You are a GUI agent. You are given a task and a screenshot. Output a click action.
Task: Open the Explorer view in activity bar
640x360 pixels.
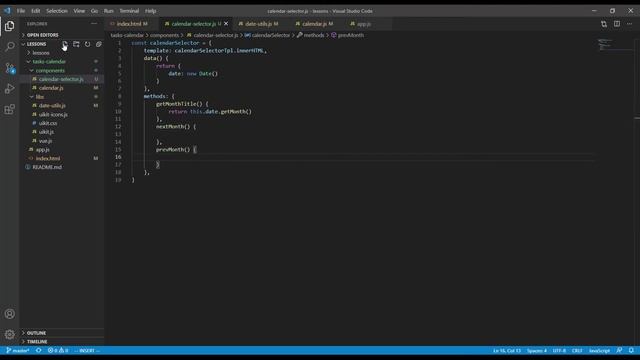click(9, 26)
